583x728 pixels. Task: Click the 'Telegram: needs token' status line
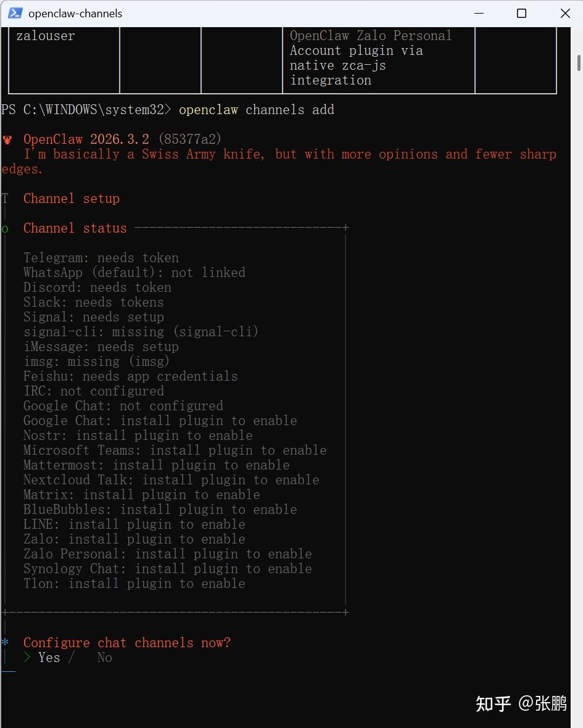coord(101,258)
